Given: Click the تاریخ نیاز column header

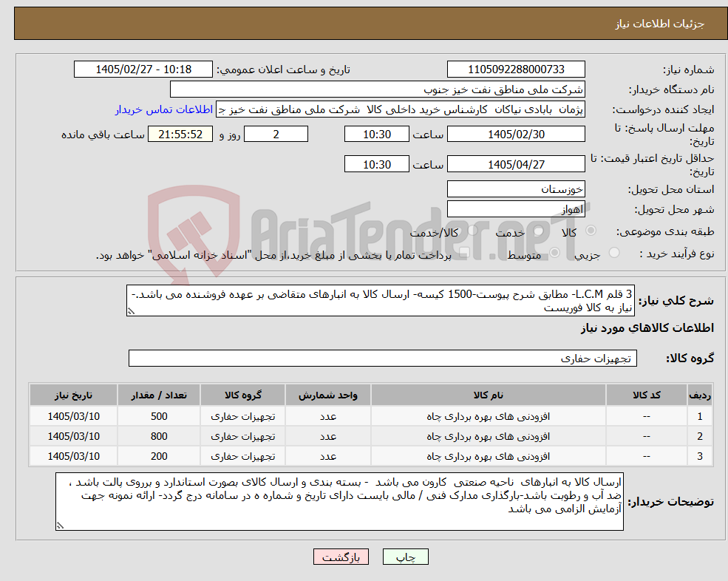Looking at the screenshot, I should coord(73,395).
